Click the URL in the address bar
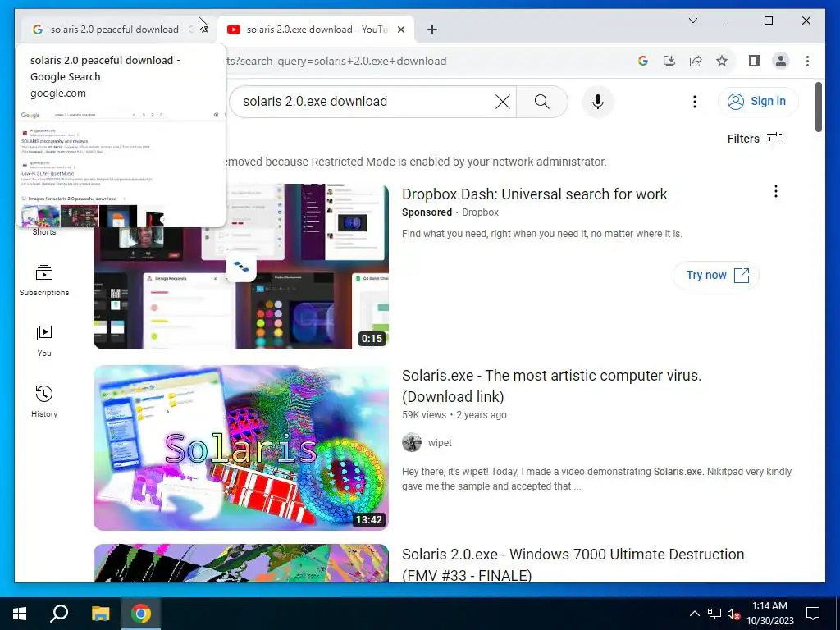This screenshot has width=840, height=630. [x=336, y=61]
